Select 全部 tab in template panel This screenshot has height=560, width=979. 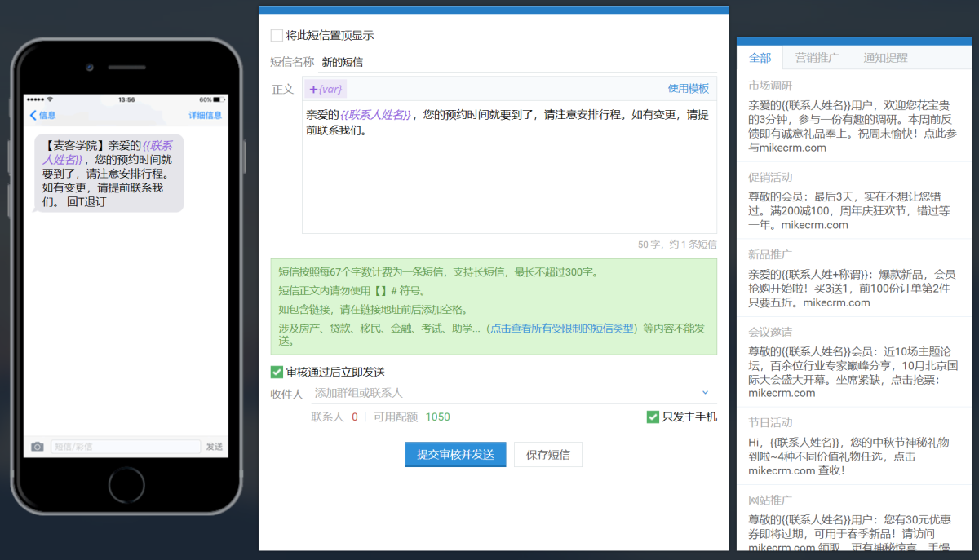(x=760, y=58)
